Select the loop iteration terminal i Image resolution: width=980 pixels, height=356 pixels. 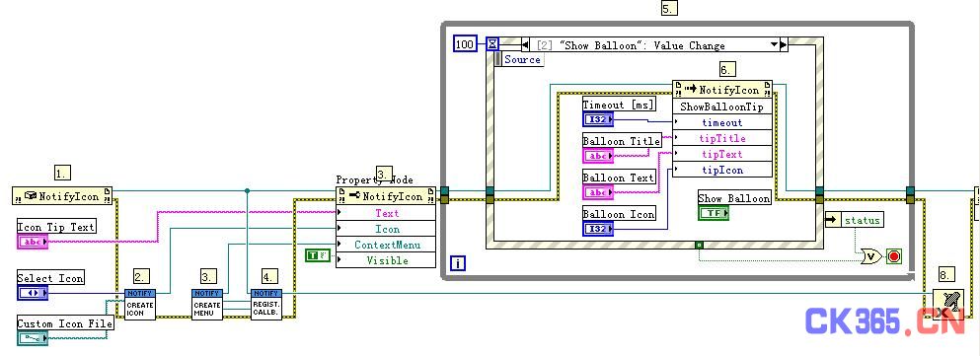coord(458,263)
